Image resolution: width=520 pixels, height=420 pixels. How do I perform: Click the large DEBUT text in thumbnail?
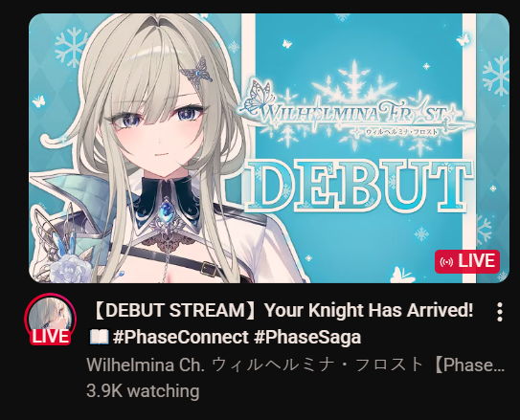click(x=359, y=186)
